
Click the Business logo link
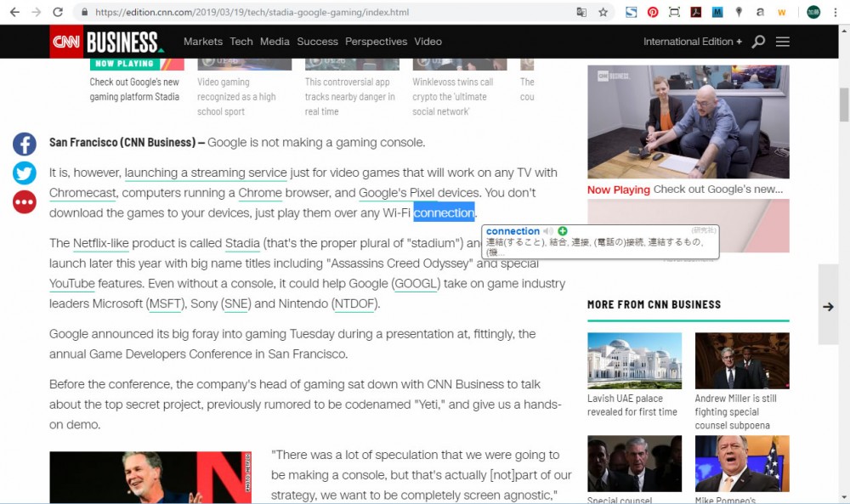pyautogui.click(x=124, y=42)
